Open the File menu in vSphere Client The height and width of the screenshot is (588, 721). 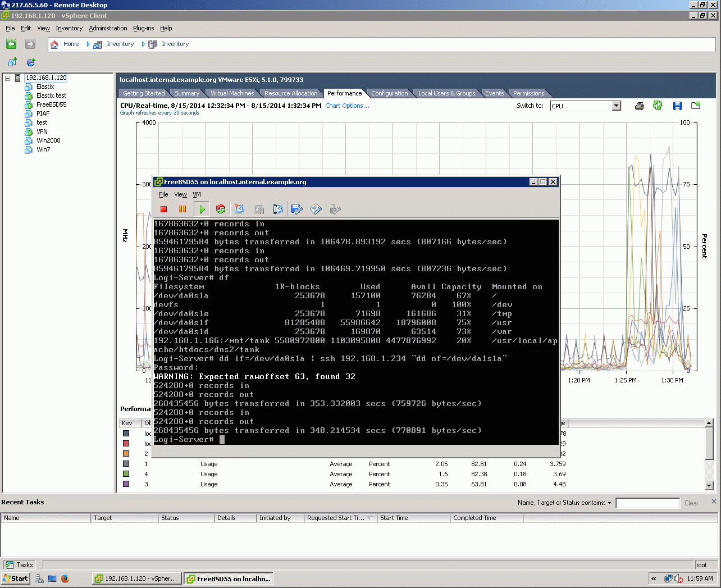pyautogui.click(x=10, y=28)
